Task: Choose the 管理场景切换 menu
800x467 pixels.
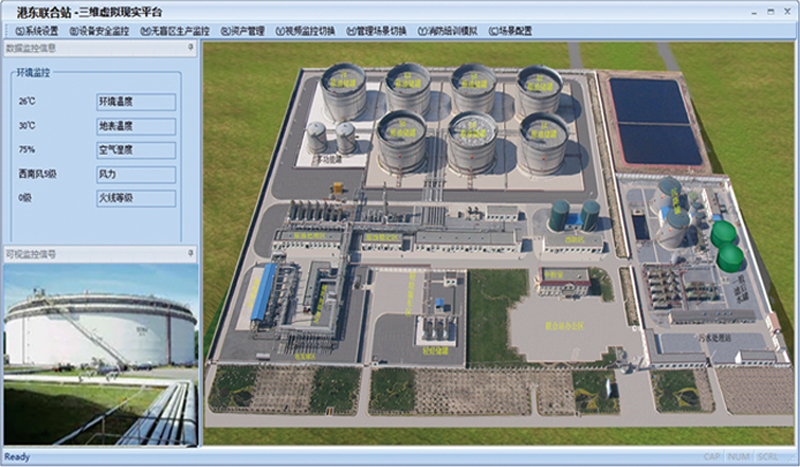Action: point(378,31)
